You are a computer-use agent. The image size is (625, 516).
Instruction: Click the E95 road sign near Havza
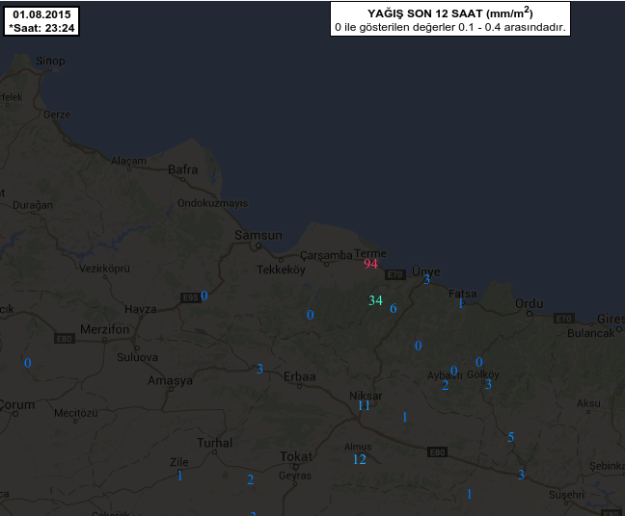click(x=190, y=298)
